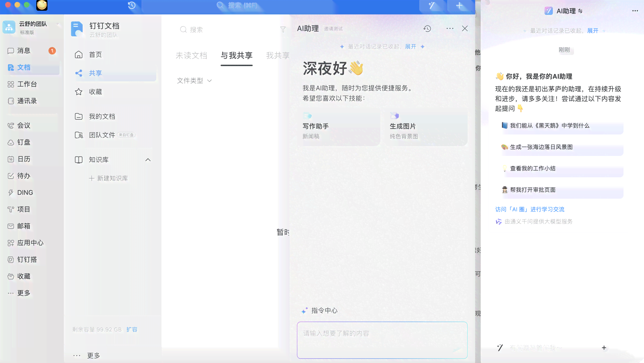This screenshot has width=644, height=363.
Task: Click the 请输入想要了解的内容 input box
Action: pos(382,340)
